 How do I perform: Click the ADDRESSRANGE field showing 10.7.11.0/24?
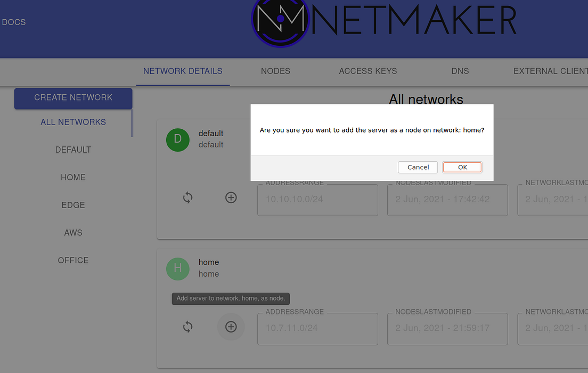317,329
